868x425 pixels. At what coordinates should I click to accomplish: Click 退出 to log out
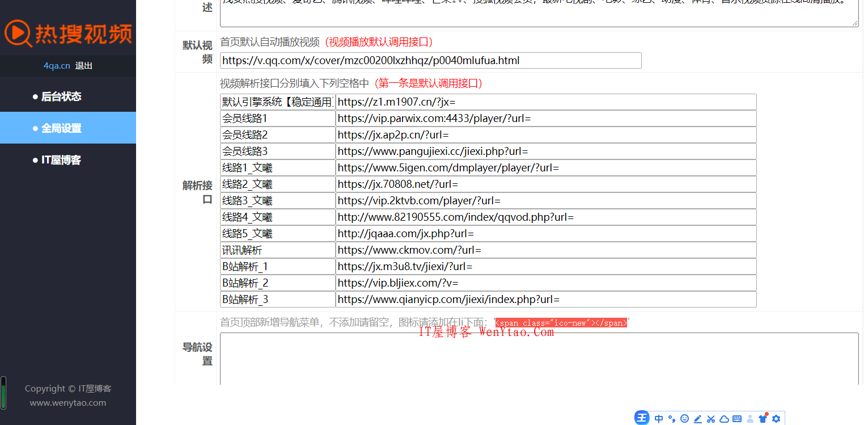pos(83,66)
